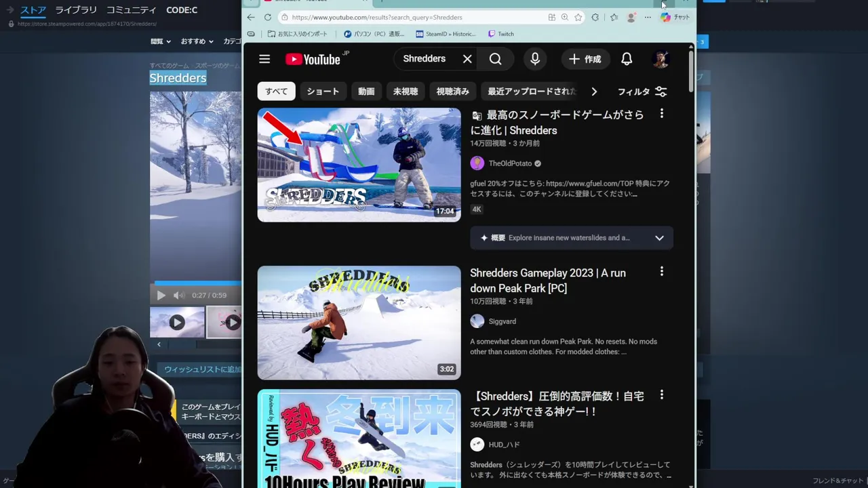Select the ショート filter chip

click(323, 91)
